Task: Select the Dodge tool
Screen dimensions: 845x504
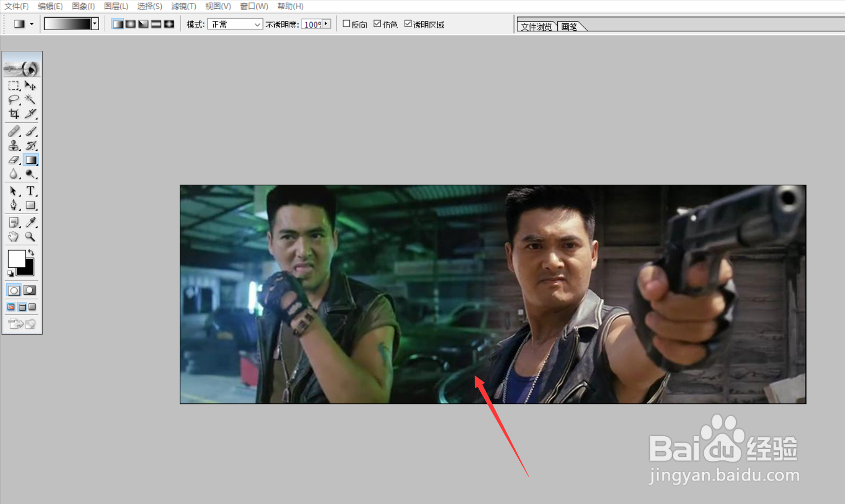Action: click(30, 175)
